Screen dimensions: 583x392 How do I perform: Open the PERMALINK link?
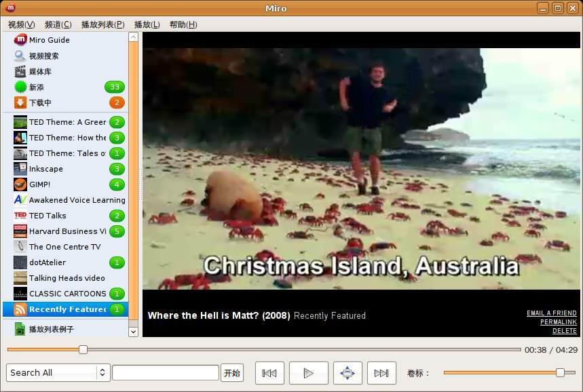click(559, 321)
